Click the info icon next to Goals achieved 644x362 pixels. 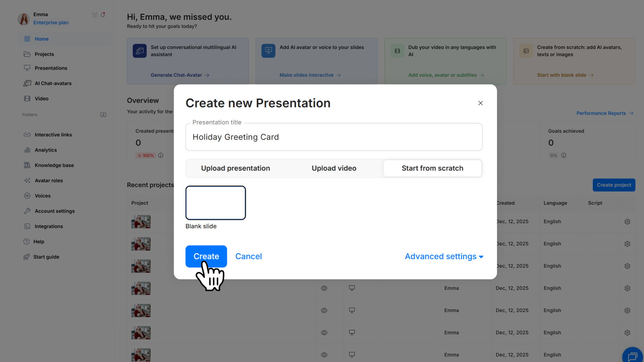coord(564,156)
